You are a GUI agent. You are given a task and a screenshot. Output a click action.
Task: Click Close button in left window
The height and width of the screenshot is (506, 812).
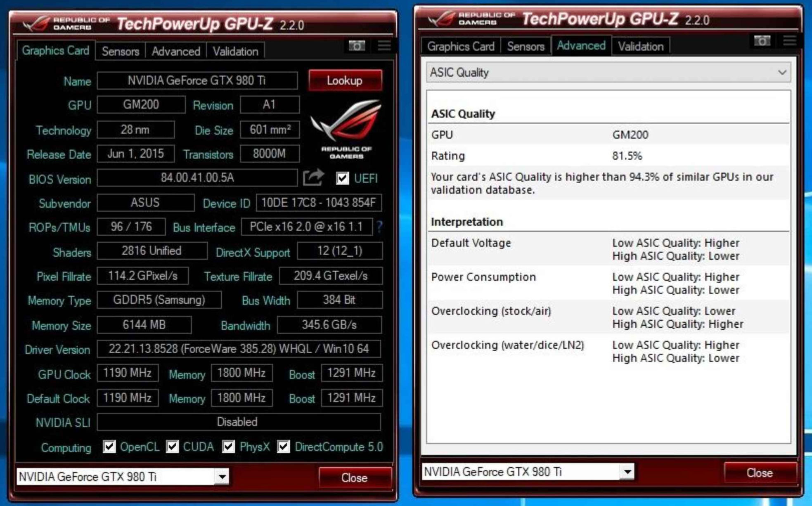355,478
